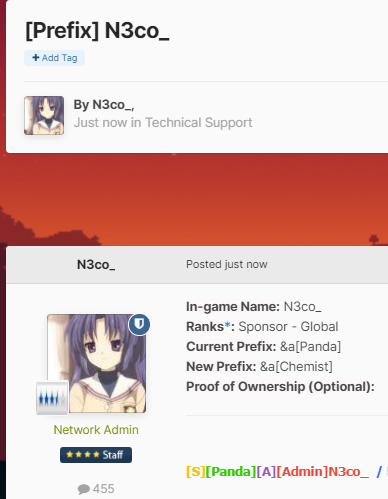The height and width of the screenshot is (499, 388).
Task: Click the speech bubble posts icon
Action: 84,489
